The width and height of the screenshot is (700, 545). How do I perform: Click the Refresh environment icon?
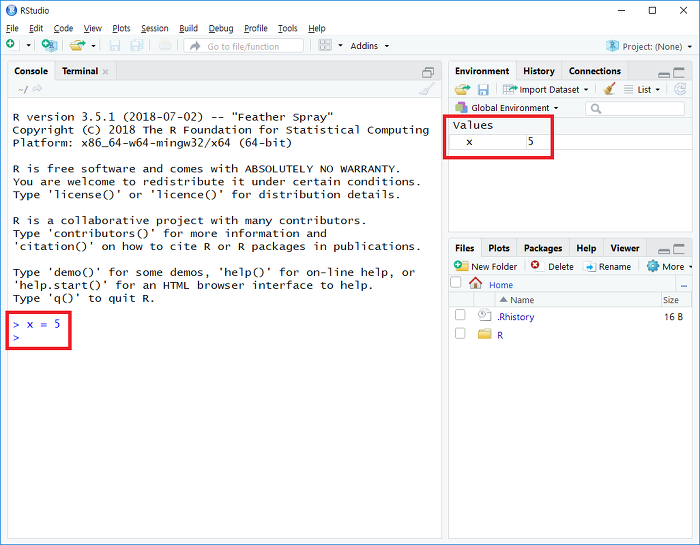[x=680, y=89]
